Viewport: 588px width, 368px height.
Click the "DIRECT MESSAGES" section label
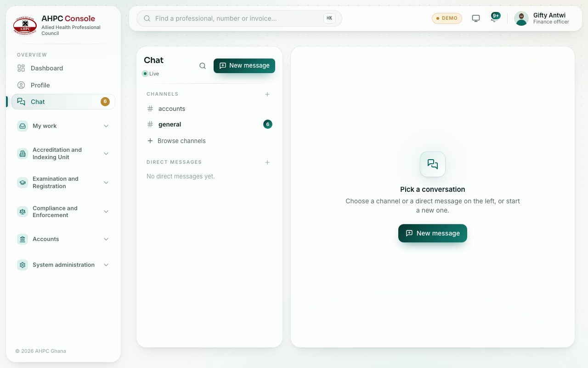[174, 162]
